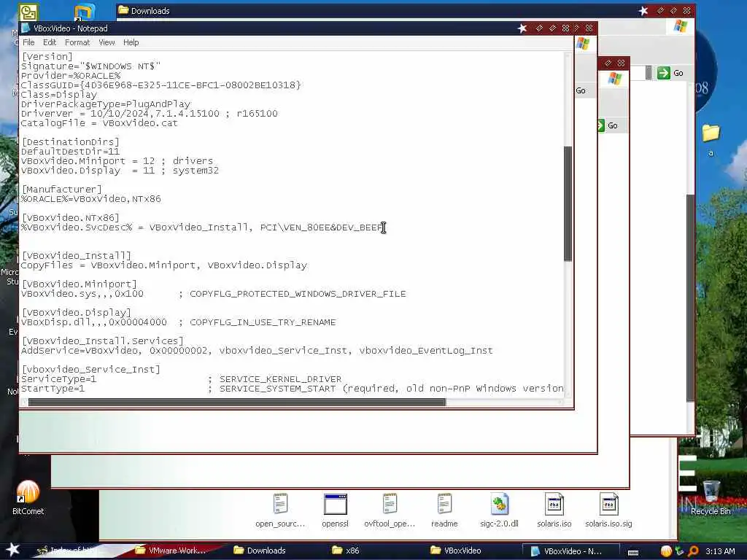Click the ClassGUID line in Notepad

[x=161, y=85]
